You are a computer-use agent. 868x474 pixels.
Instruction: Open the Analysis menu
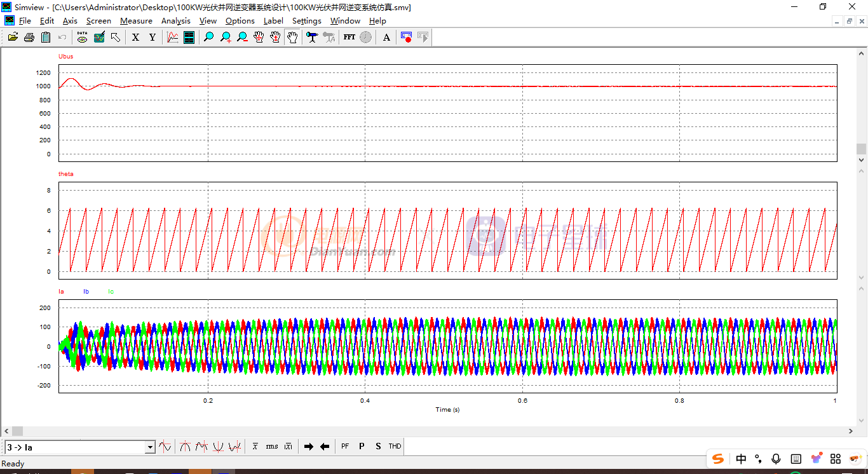click(175, 21)
